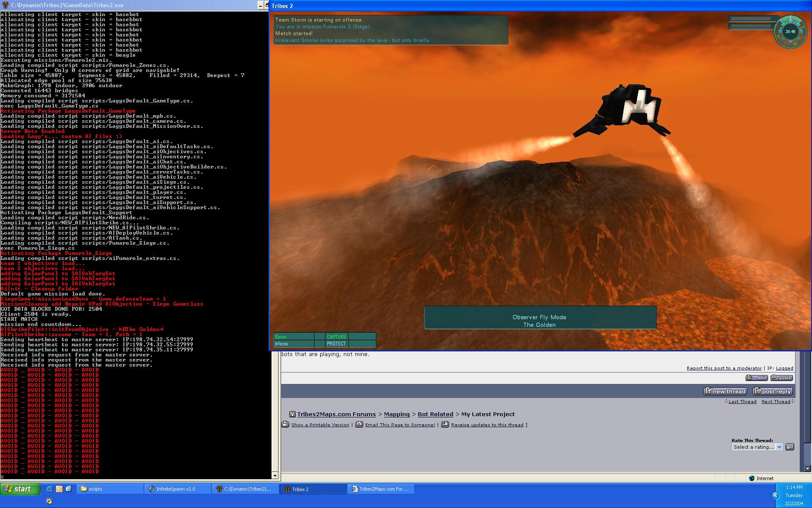Open the Start menu

20,489
